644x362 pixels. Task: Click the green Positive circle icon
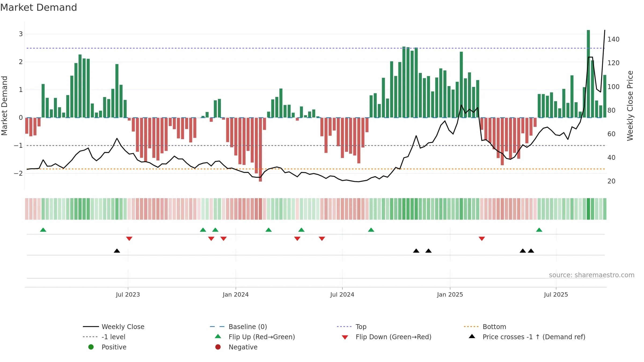pyautogui.click(x=91, y=347)
